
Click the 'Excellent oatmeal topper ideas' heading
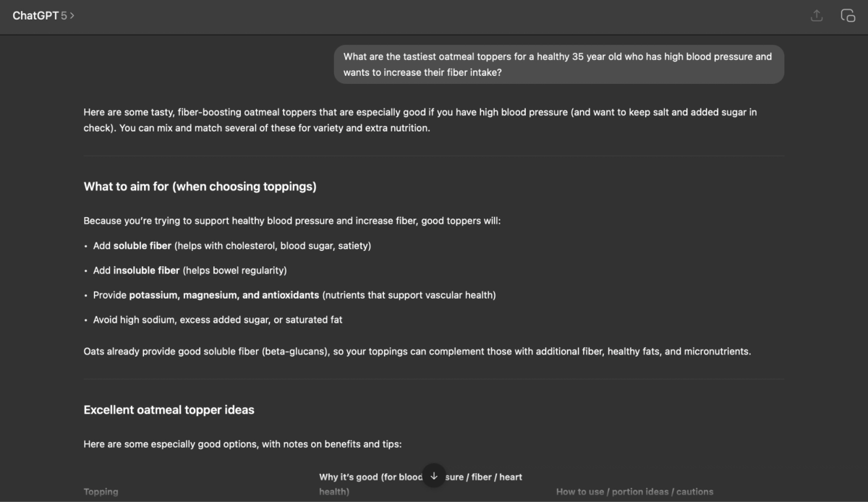(x=169, y=409)
